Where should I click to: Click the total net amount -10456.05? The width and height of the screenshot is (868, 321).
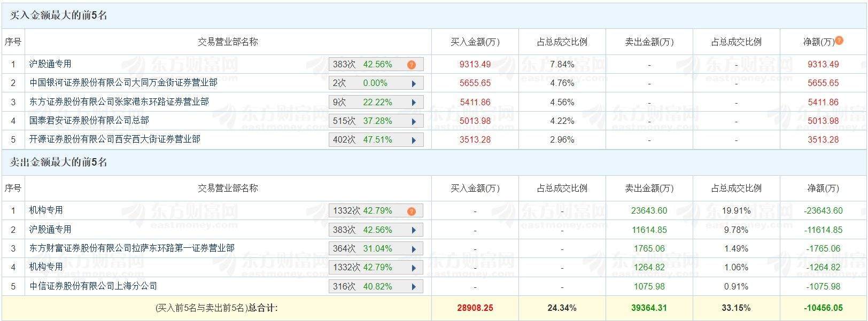click(823, 308)
